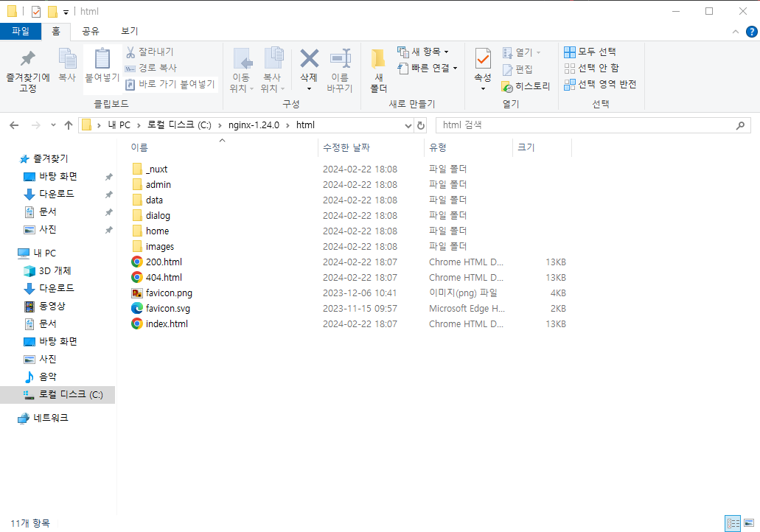The height and width of the screenshot is (532, 760).
Task: Select the images folder
Action: (x=159, y=247)
